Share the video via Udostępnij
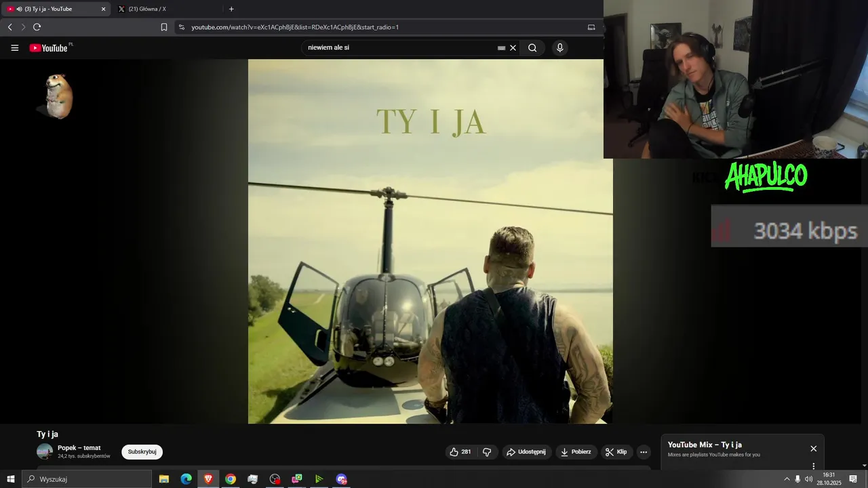 coord(526,452)
